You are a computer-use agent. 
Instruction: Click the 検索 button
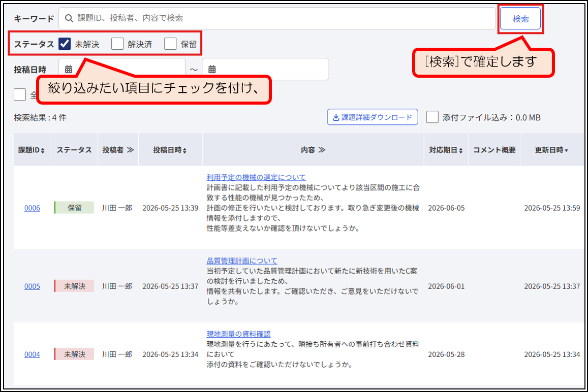(520, 18)
